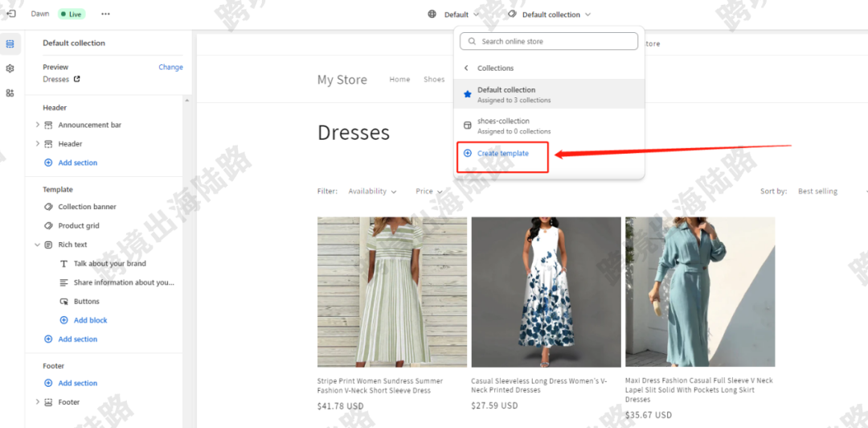
Task: Open the Theme settings gear icon
Action: 10,68
